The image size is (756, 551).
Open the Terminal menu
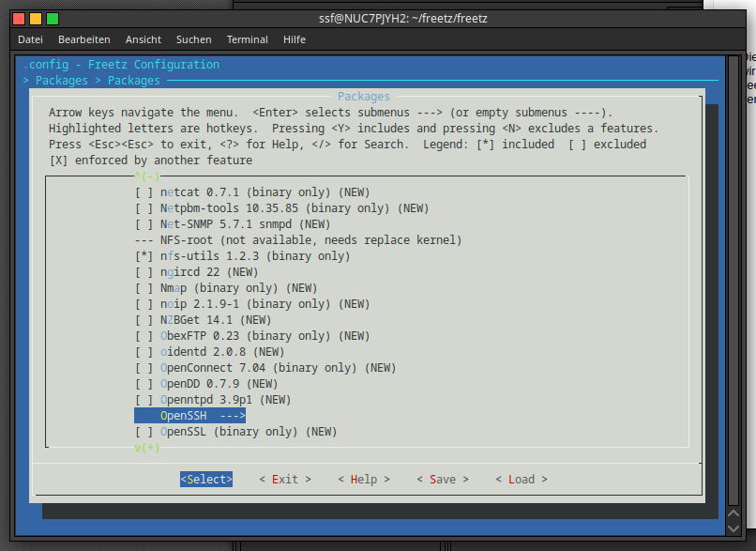247,39
